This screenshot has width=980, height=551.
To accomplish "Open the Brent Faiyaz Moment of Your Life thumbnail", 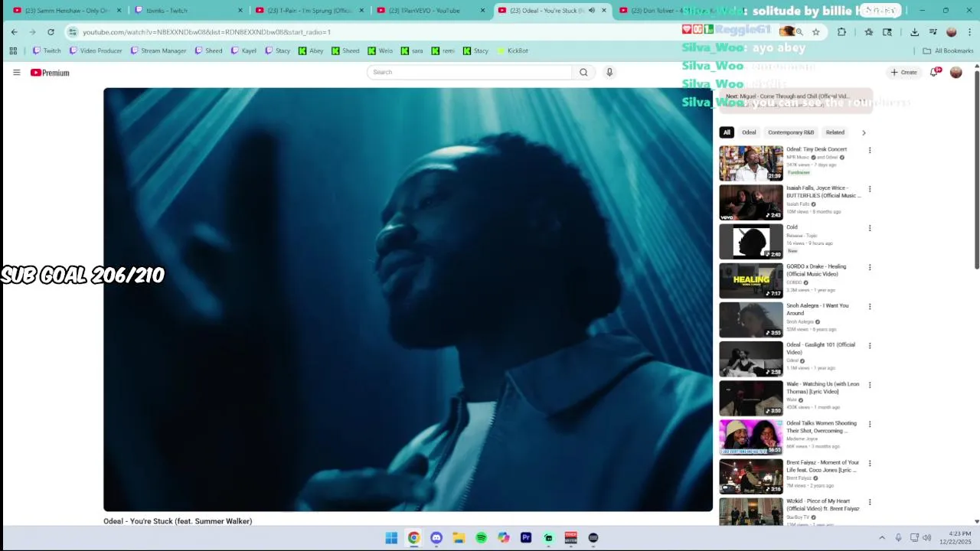I will (x=751, y=476).
